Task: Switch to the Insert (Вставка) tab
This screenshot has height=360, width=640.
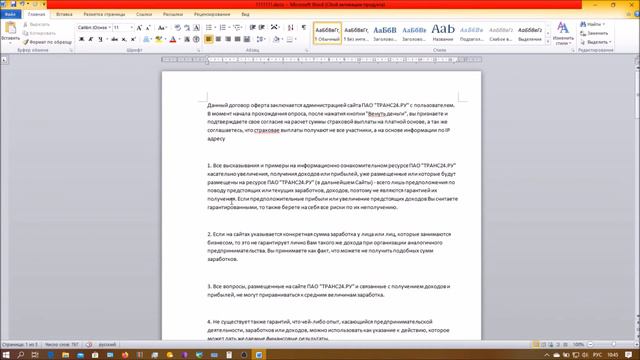Action: point(64,14)
